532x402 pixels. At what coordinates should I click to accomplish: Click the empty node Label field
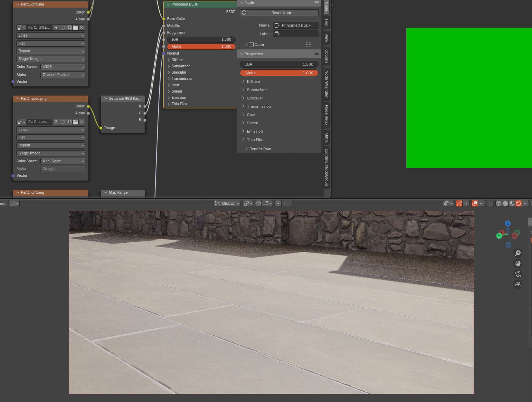coord(296,34)
